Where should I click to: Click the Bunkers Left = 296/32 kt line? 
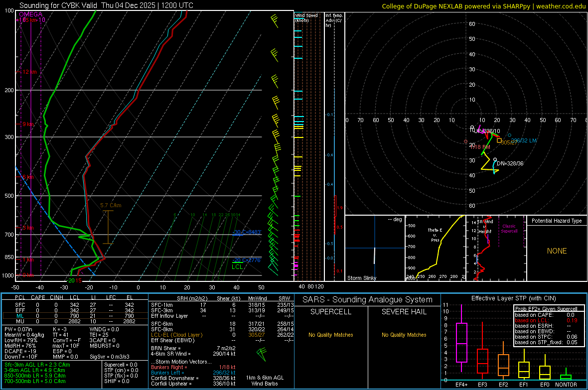coord(193,373)
